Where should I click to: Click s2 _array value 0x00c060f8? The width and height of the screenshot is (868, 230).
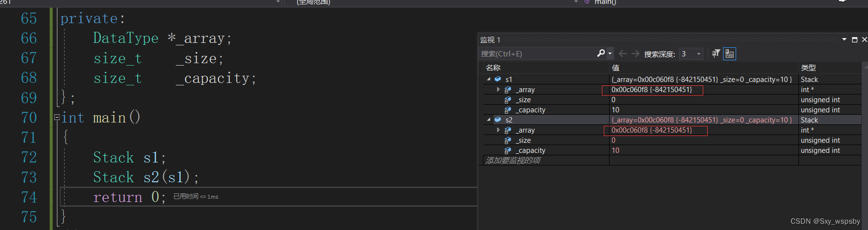(652, 130)
